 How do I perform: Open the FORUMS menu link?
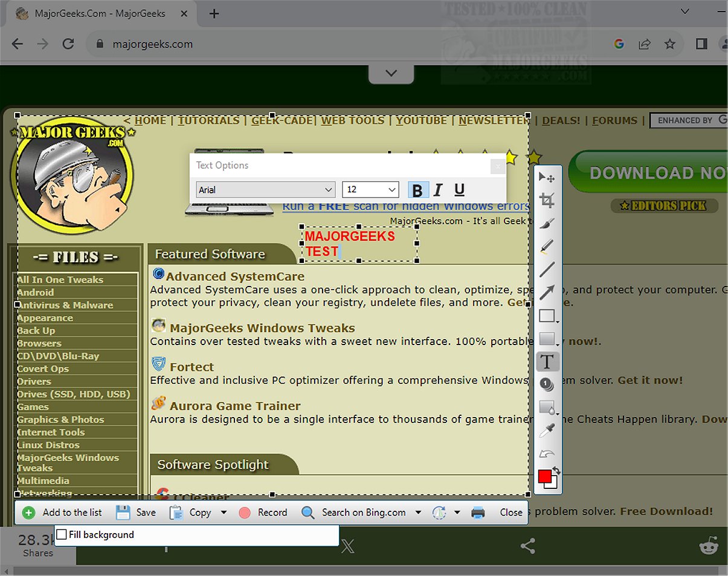click(614, 120)
